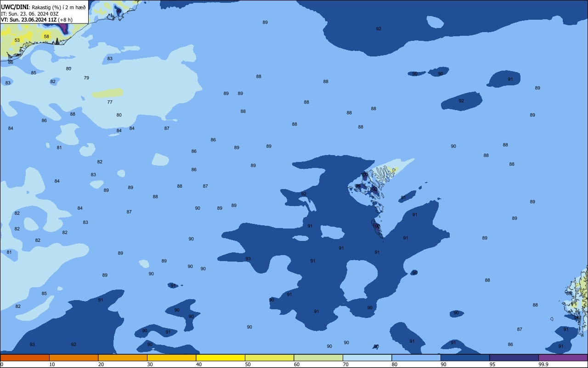This screenshot has width=588, height=368.
Task: Click the legend tick label 50
Action: point(248,364)
